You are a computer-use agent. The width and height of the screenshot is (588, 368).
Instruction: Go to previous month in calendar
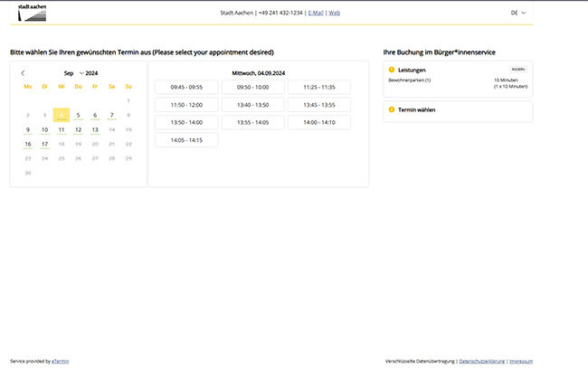pos(23,72)
